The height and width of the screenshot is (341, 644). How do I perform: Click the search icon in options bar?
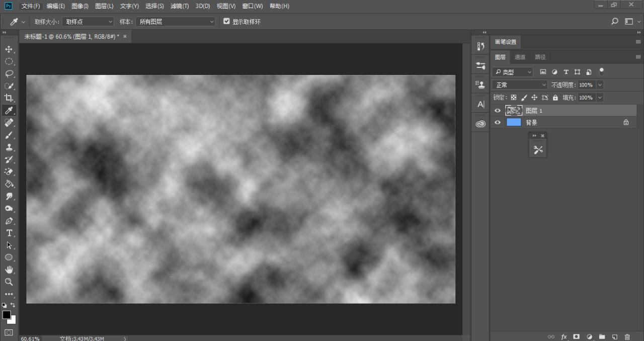tap(615, 22)
